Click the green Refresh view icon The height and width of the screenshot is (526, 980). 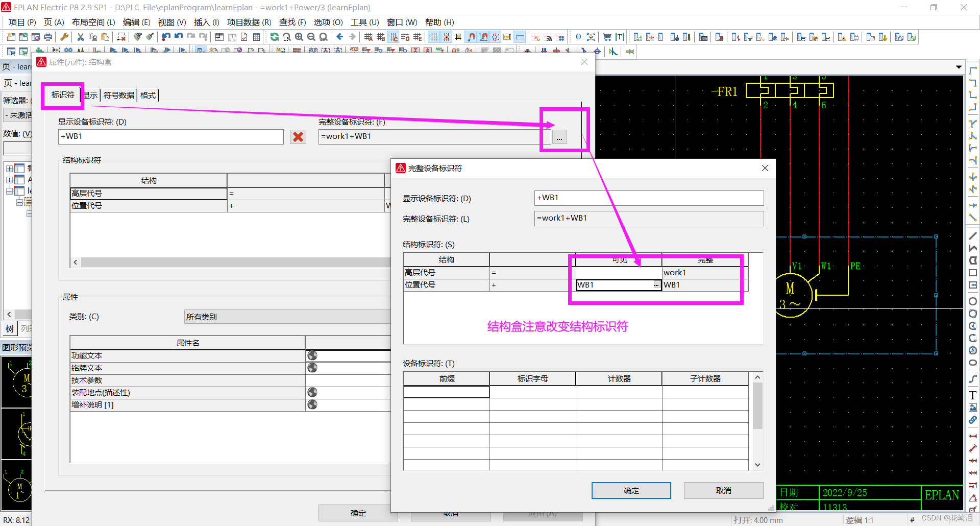[x=274, y=37]
